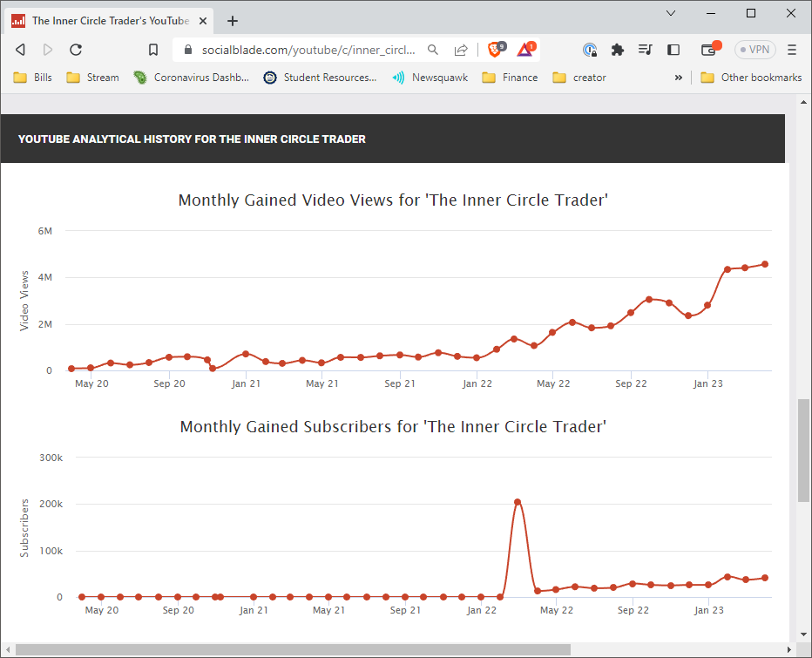812x658 pixels.
Task: Open Coronavirus Dashboard bookmark
Action: coord(191,78)
